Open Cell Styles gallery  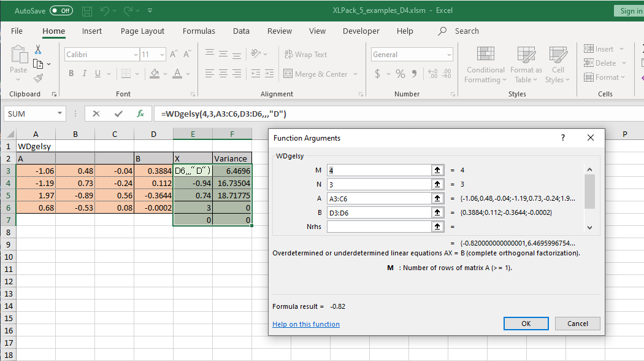(558, 64)
